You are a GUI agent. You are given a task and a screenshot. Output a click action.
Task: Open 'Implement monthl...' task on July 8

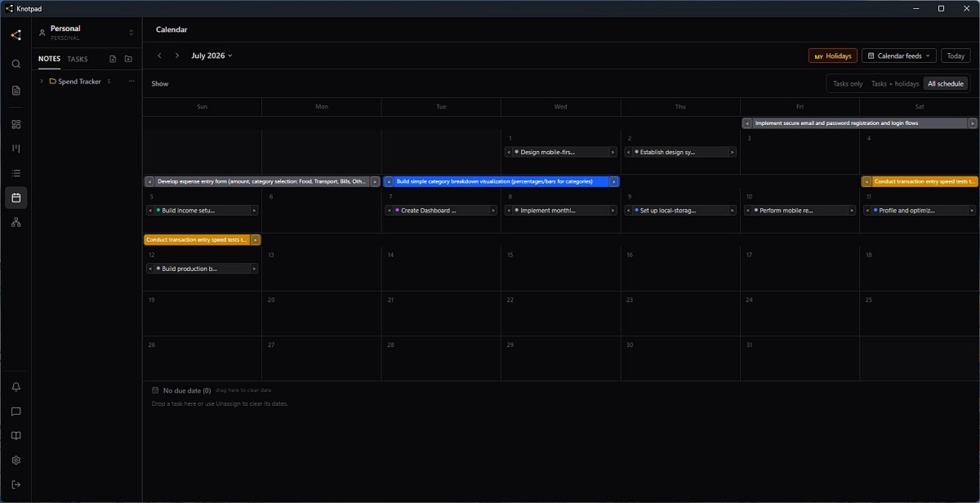coord(561,211)
